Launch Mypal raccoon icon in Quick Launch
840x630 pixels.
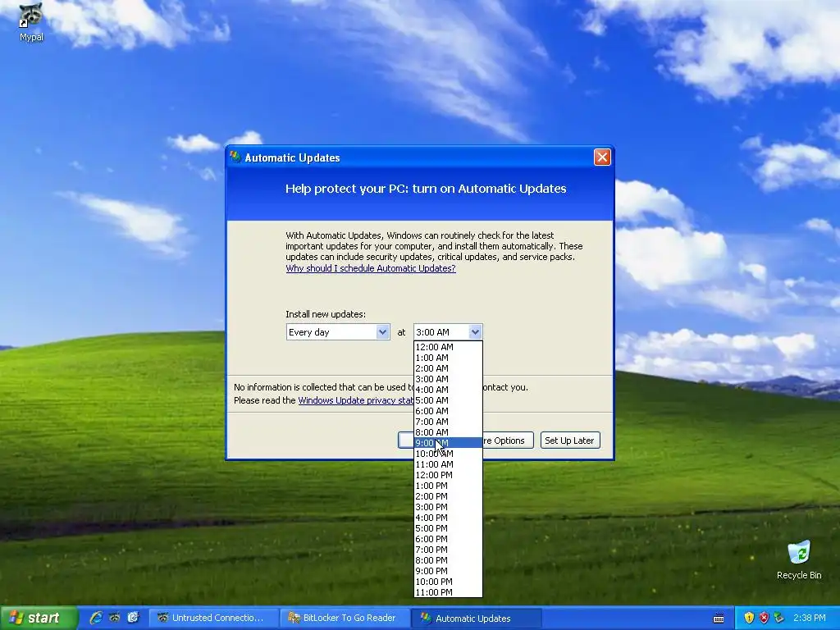(x=115, y=618)
